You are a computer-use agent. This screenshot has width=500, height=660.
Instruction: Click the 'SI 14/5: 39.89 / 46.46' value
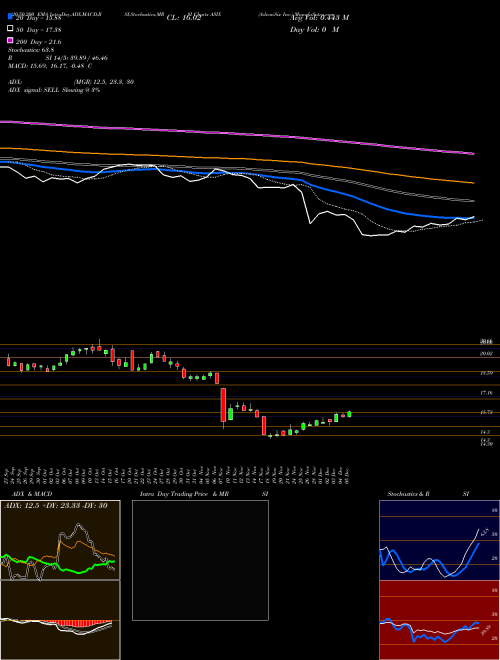[x=77, y=58]
